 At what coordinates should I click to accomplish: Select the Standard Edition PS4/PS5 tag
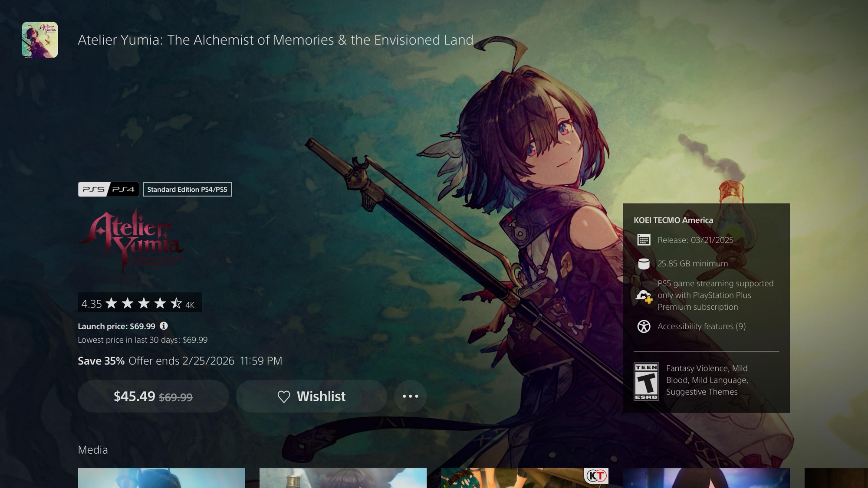point(187,189)
